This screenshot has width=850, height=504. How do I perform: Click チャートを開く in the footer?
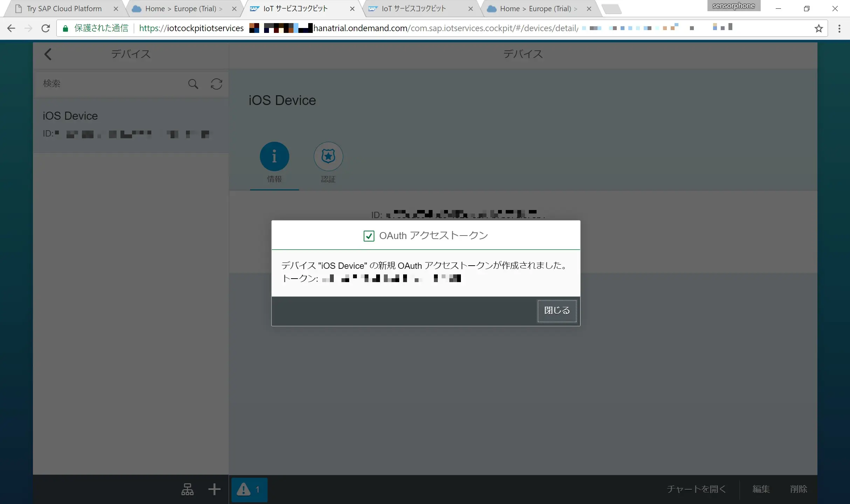(696, 489)
